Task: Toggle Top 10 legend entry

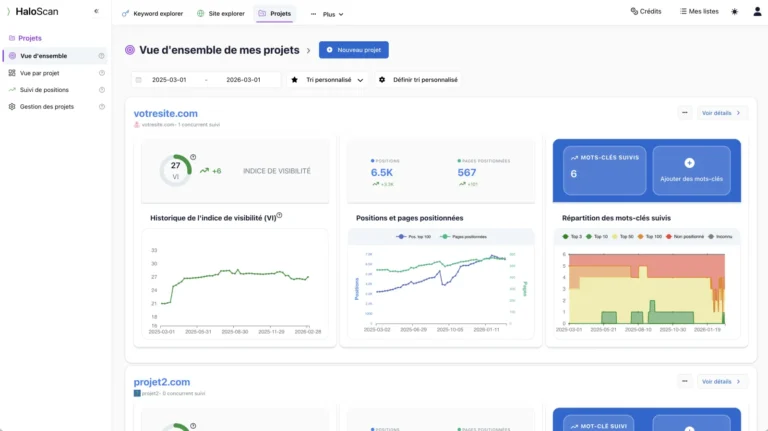Action: tap(596, 237)
